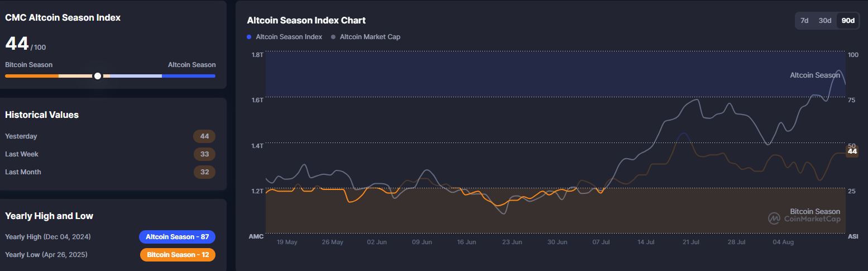Click the large 44 index score
This screenshot has height=271, width=868.
pos(17,44)
